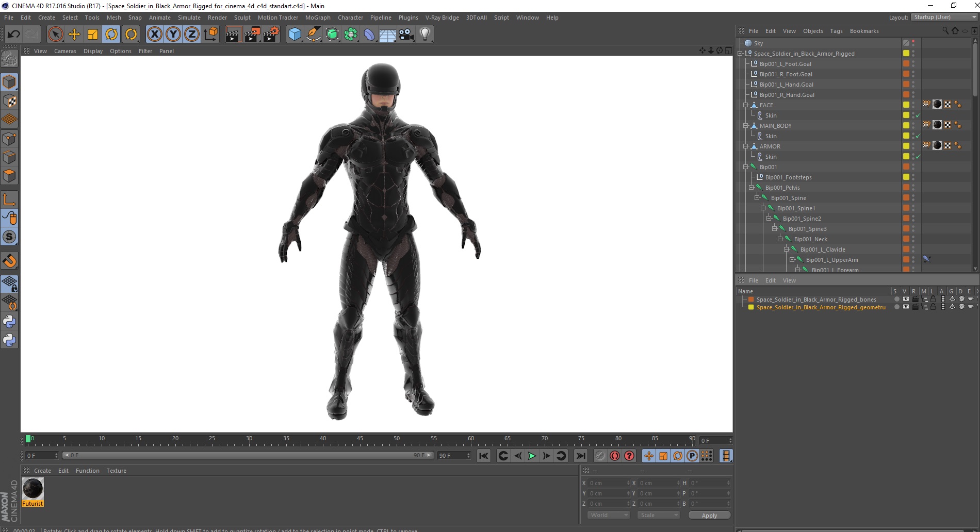
Task: Add a Light object
Action: coord(424,35)
